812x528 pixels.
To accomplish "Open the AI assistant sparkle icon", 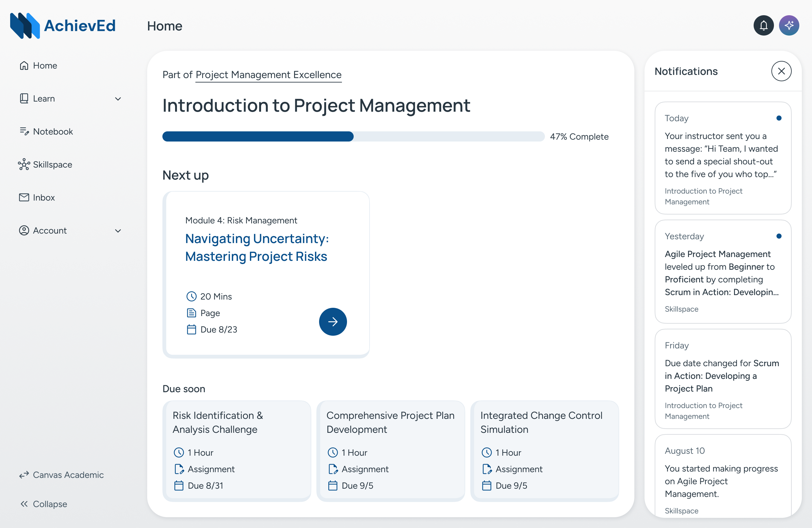I will click(789, 25).
